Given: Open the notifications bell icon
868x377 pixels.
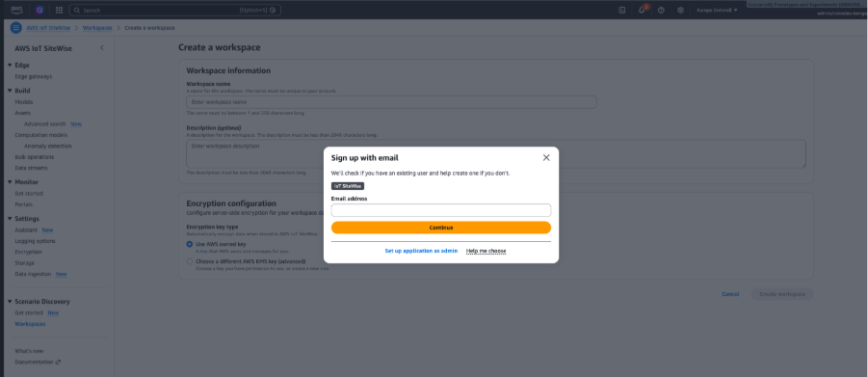Looking at the screenshot, I should 642,10.
